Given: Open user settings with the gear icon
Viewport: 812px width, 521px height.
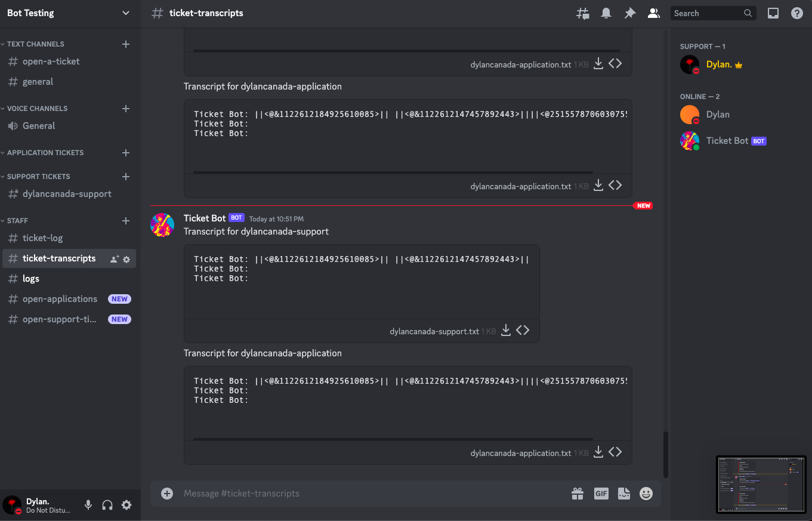Looking at the screenshot, I should tap(126, 505).
